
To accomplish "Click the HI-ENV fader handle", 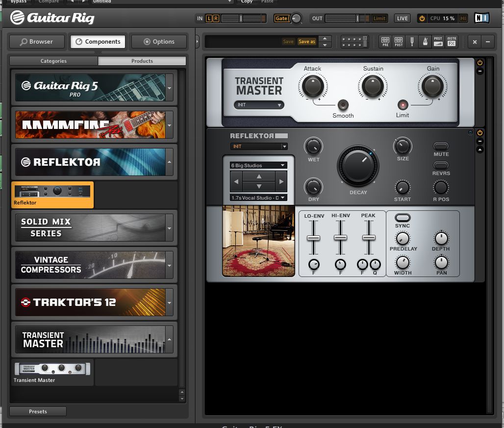I will pos(340,238).
